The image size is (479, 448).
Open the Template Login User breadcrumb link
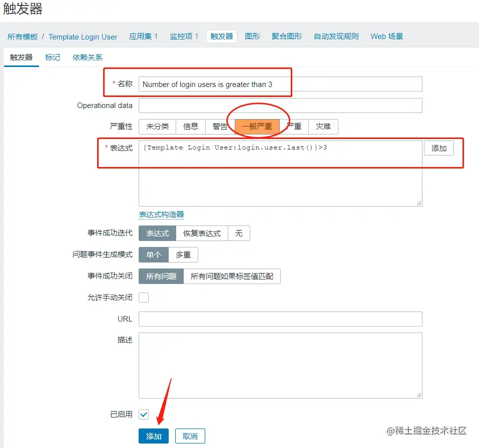click(83, 37)
